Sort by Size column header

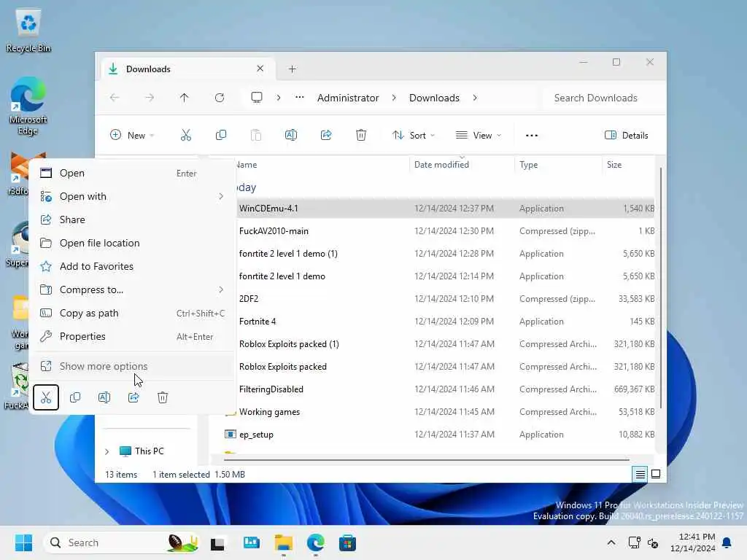[x=628, y=165]
